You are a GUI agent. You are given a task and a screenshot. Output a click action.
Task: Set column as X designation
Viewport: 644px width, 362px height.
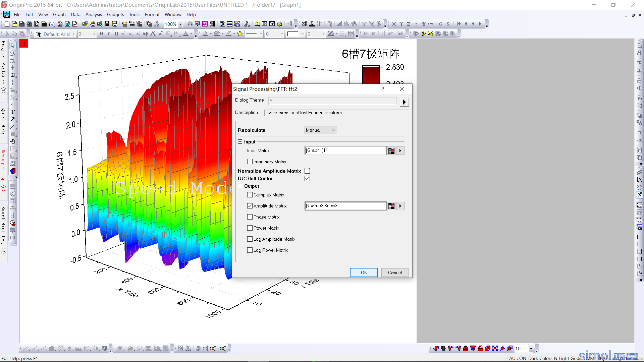[x=394, y=24]
